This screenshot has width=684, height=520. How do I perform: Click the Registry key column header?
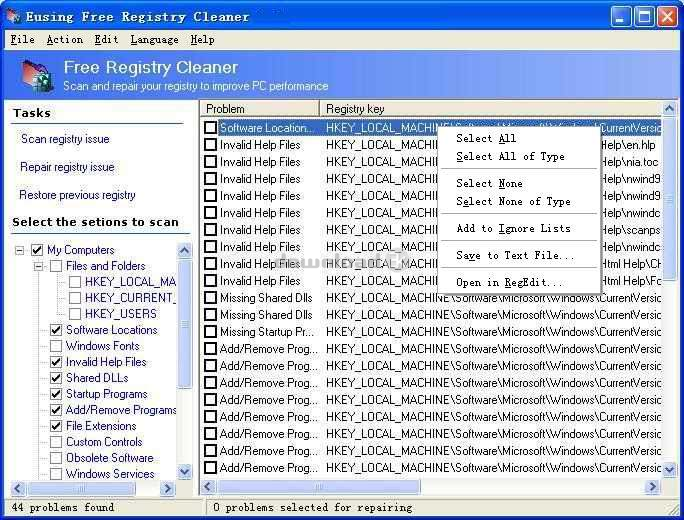coord(491,109)
